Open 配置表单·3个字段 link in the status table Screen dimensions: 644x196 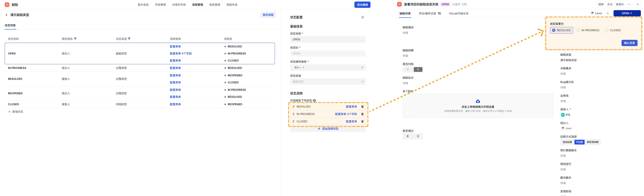[181, 54]
